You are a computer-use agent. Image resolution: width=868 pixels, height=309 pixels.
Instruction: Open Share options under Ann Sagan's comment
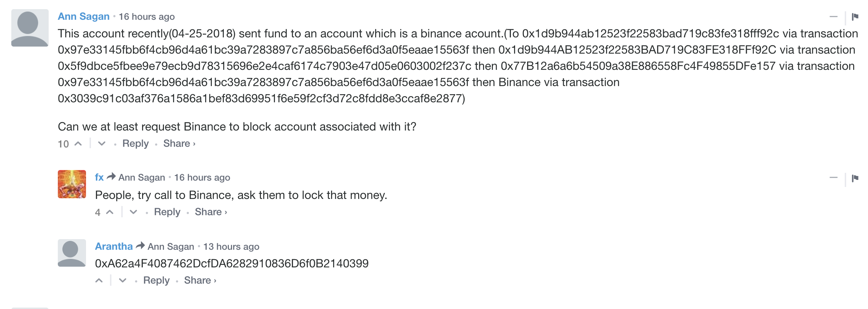179,144
